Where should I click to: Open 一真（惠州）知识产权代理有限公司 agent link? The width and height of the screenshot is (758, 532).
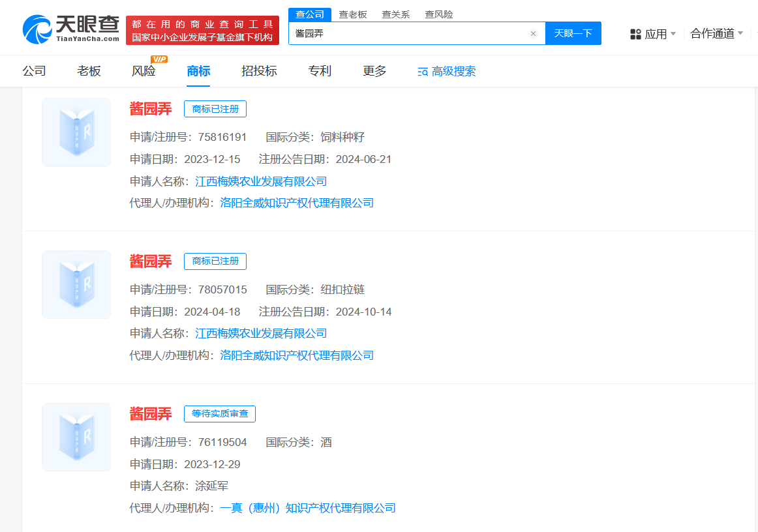click(x=308, y=508)
